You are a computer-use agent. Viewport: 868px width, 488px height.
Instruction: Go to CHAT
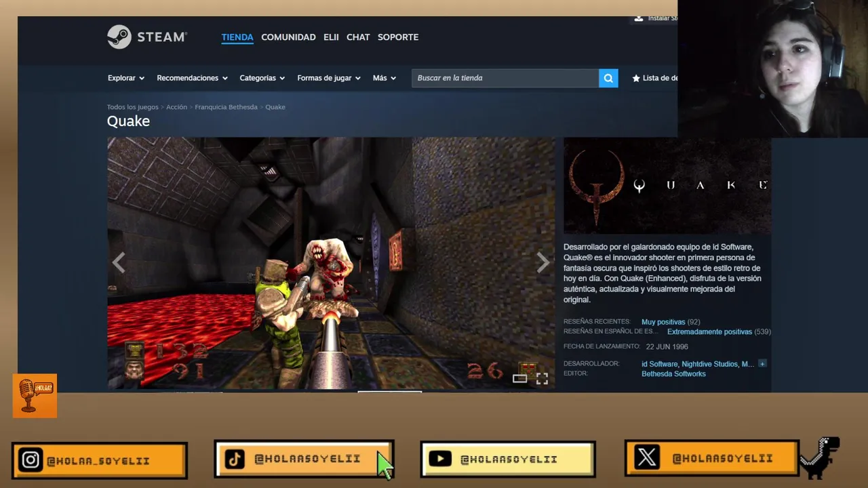(x=358, y=37)
